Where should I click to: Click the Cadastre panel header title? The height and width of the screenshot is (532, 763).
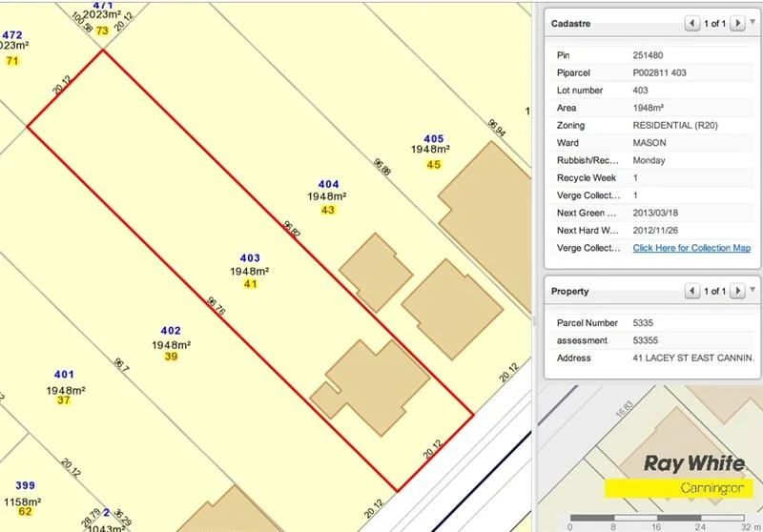point(573,23)
